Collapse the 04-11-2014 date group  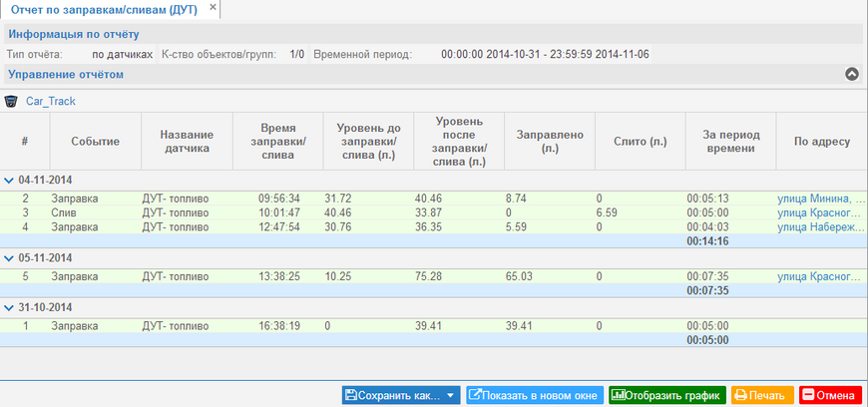point(9,180)
